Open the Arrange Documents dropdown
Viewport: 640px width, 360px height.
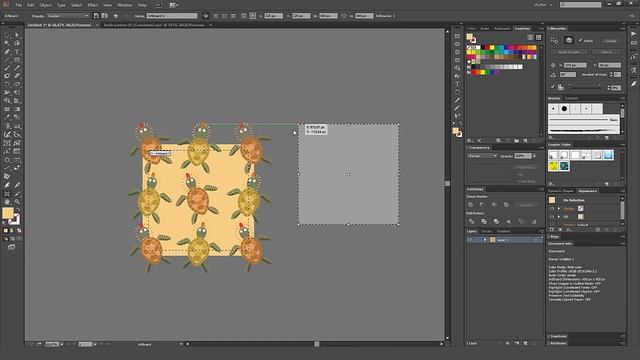[x=173, y=5]
